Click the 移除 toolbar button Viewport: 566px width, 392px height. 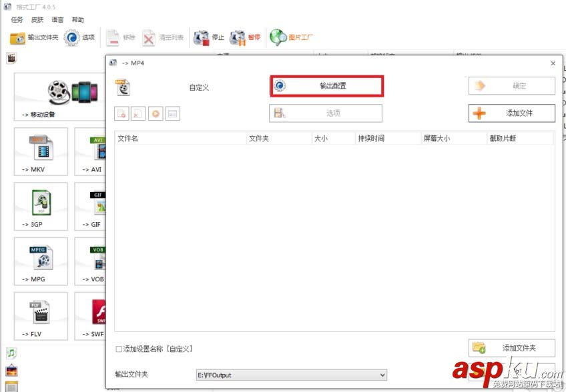[x=121, y=37]
